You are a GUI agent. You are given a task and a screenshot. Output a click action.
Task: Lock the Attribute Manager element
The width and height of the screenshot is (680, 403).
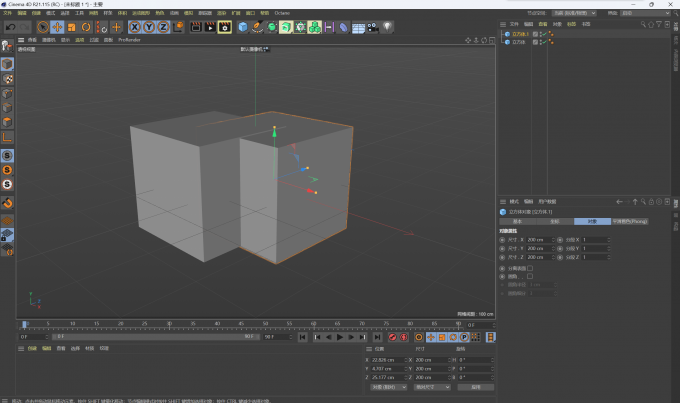651,202
